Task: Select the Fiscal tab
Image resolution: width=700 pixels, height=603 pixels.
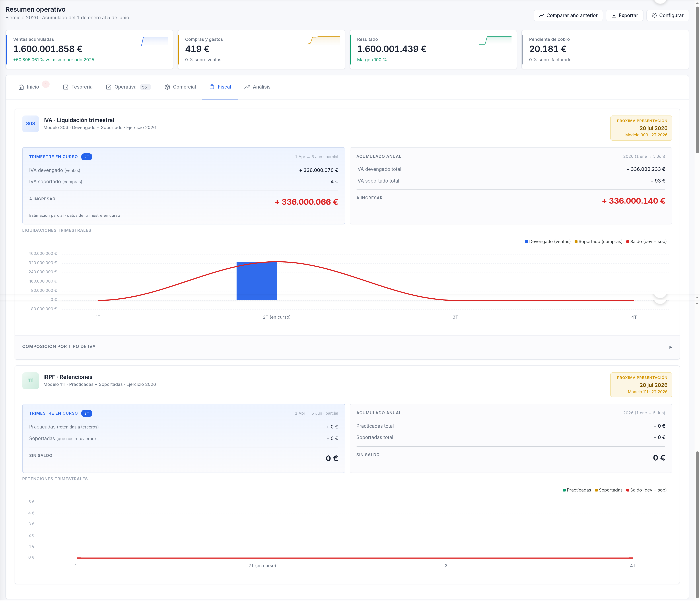Action: point(220,87)
